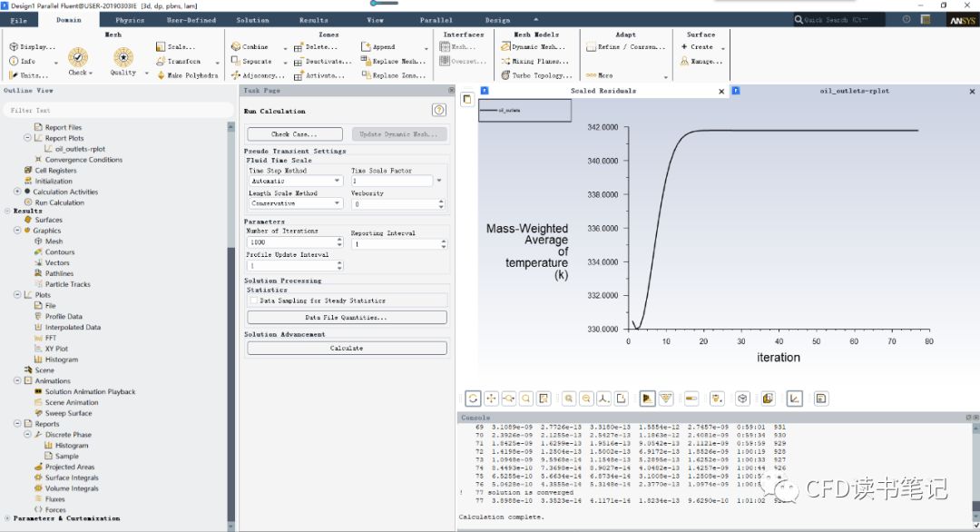980x532 pixels.
Task: Click the Console vertical scrollbar
Action: point(975,474)
